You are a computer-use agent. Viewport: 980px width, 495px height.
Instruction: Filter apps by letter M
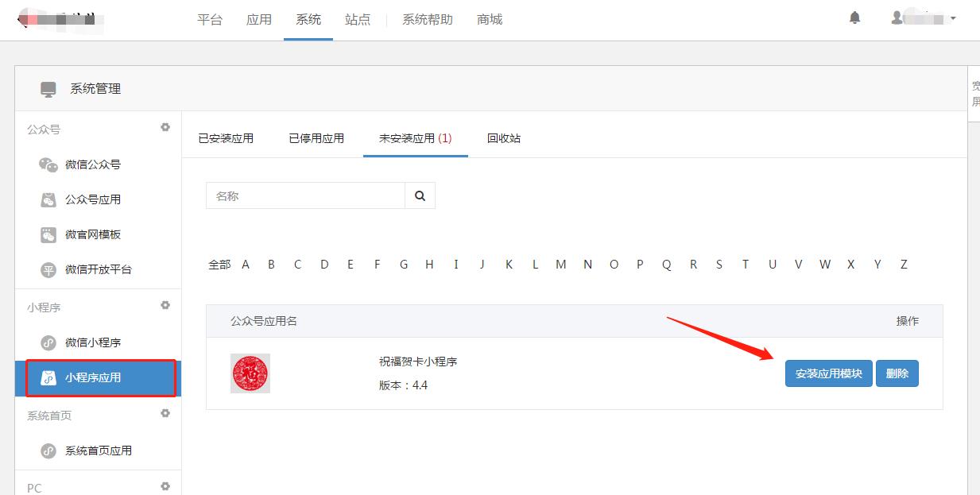click(560, 264)
